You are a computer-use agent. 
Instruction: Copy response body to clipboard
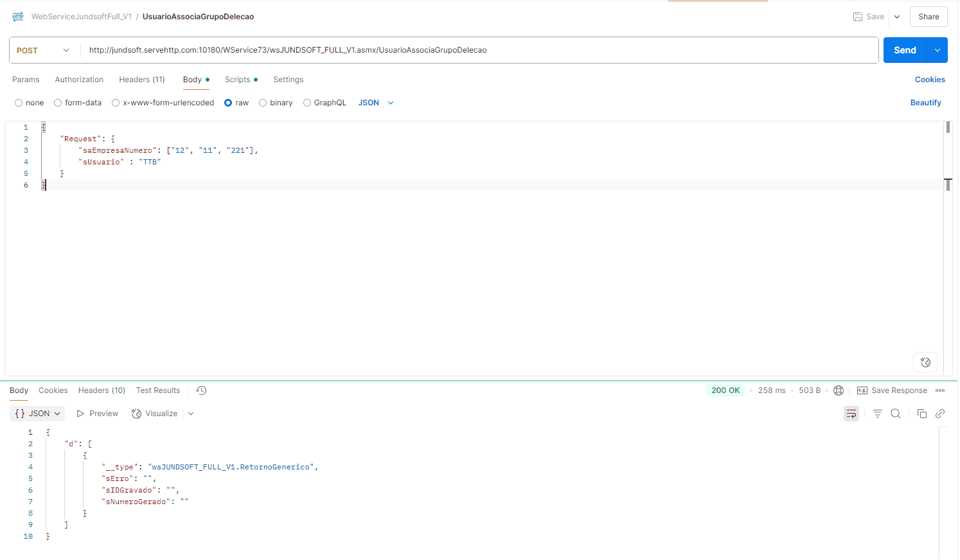point(921,414)
